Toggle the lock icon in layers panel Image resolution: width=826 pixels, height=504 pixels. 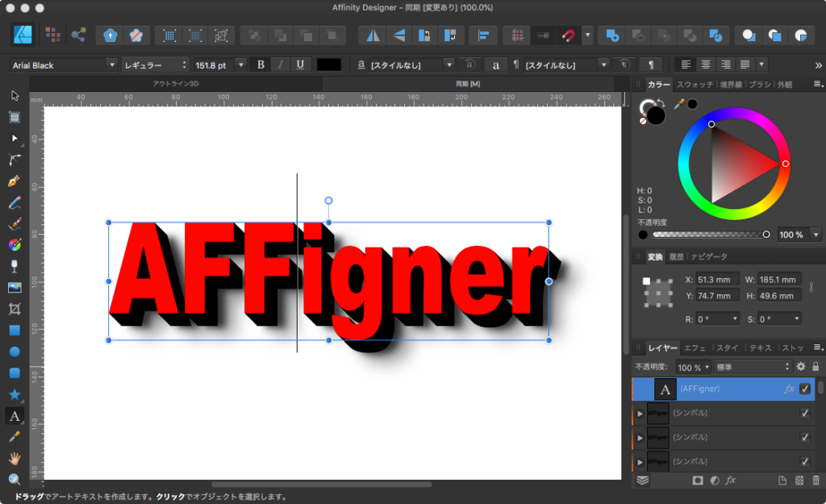[816, 367]
